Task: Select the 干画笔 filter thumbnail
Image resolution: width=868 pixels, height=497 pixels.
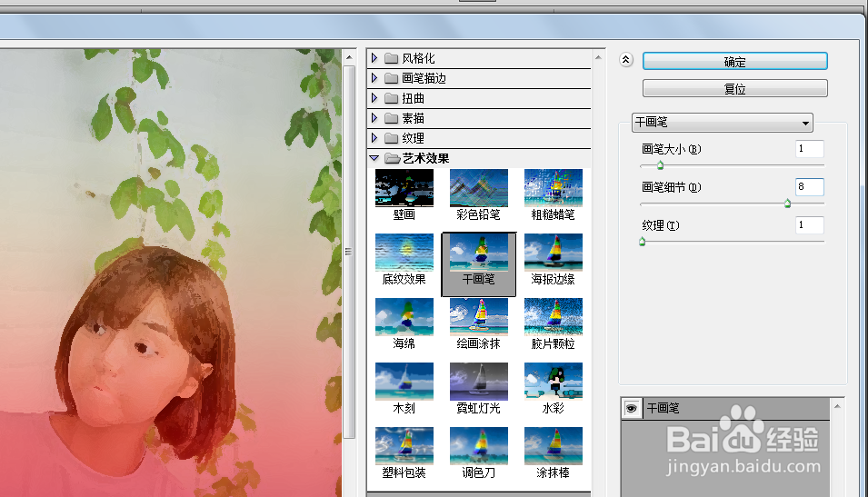Action: pyautogui.click(x=478, y=264)
